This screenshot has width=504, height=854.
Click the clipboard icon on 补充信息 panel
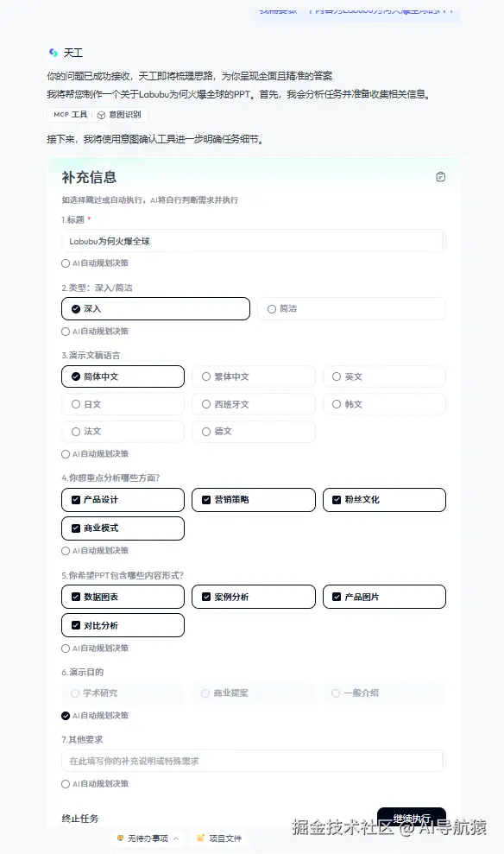440,175
